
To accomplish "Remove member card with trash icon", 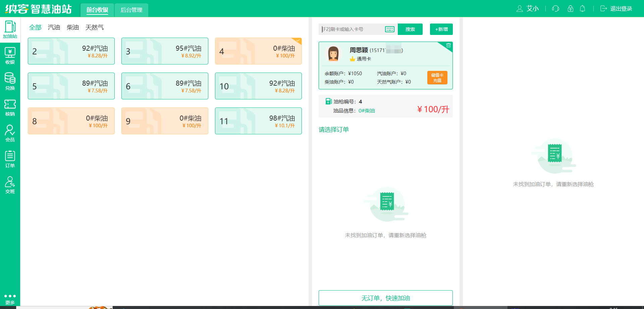I will click(x=448, y=45).
